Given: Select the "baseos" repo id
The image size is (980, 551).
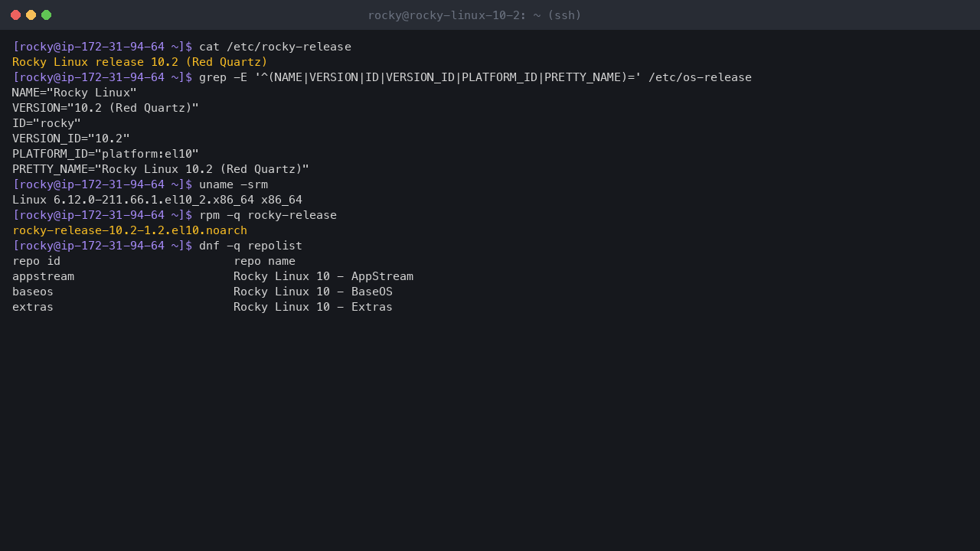Looking at the screenshot, I should [x=33, y=292].
